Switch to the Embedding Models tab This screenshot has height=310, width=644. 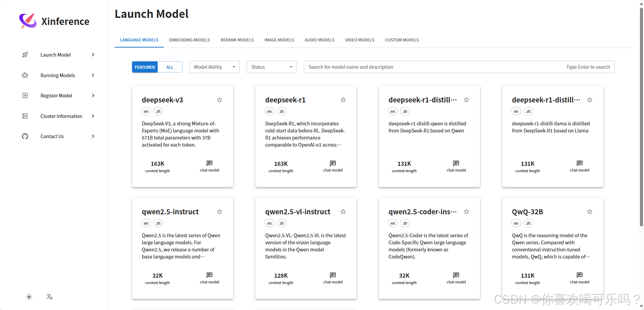(189, 40)
